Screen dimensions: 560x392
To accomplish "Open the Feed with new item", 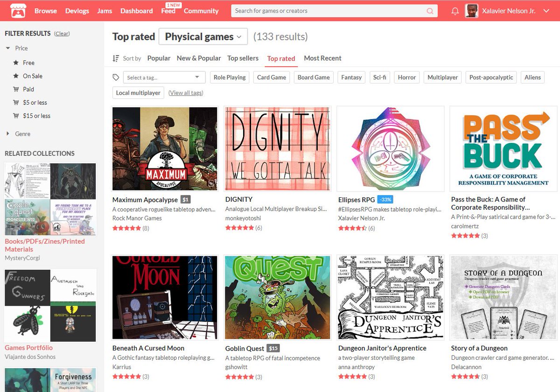I will (x=168, y=11).
